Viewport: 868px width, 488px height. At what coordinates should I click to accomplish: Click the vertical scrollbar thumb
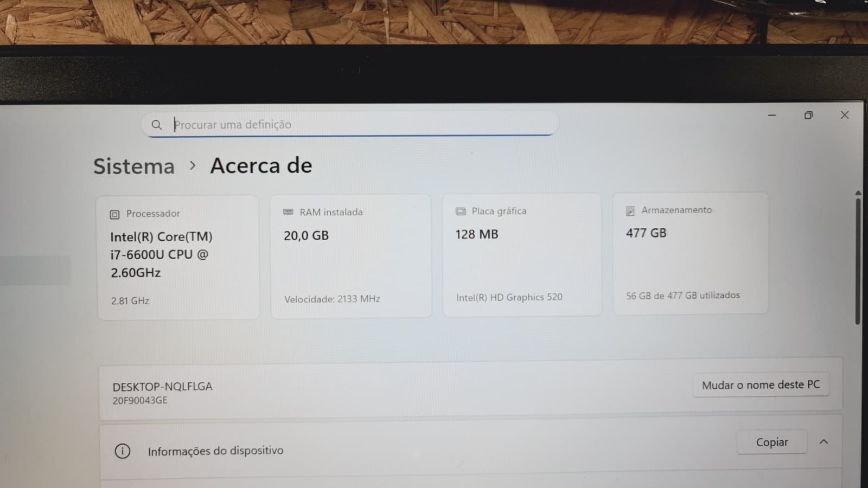coord(858,260)
